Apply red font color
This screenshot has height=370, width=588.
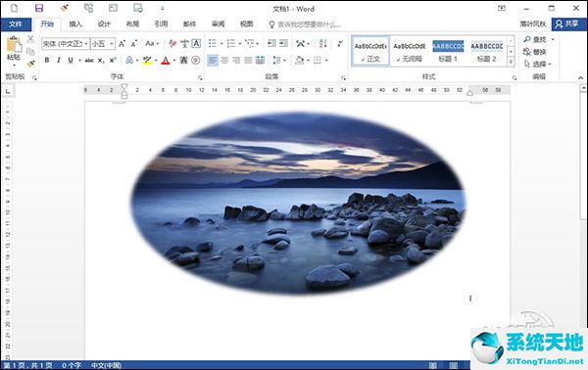click(166, 60)
